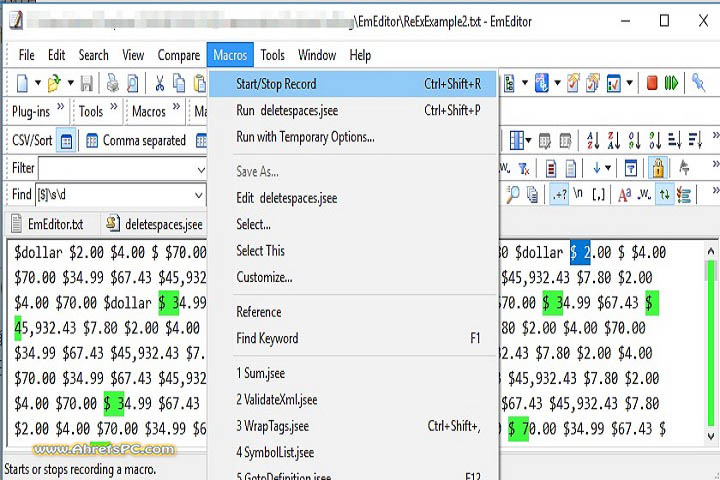This screenshot has width=720, height=480.
Task: Click the stacked pages icon in the Find toolbar
Action: coord(533,195)
